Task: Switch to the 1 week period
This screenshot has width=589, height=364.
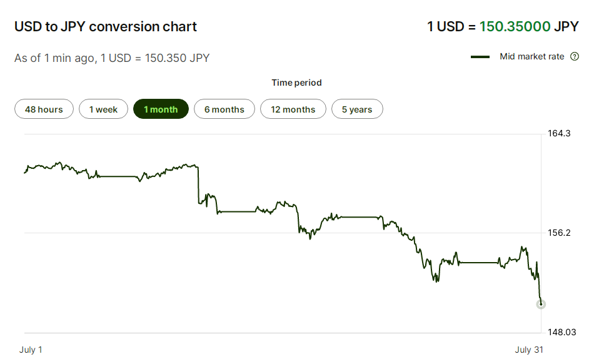Action: (103, 109)
